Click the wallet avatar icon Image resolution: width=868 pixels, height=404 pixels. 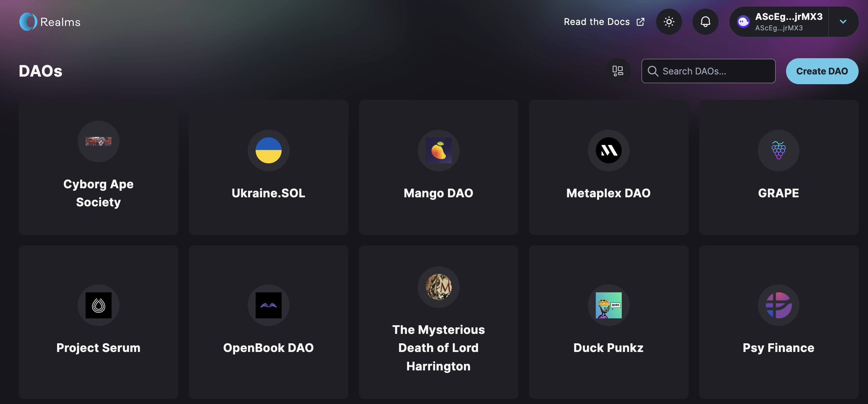[x=743, y=22]
